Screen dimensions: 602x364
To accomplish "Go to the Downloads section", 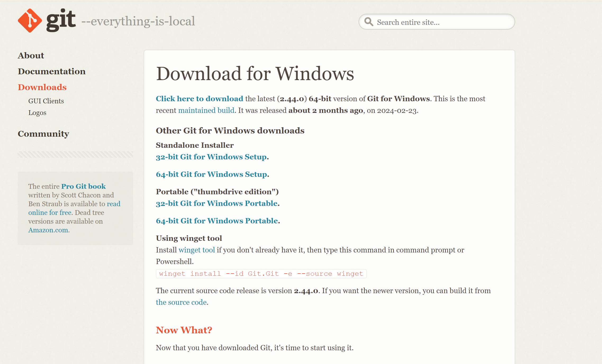I will pyautogui.click(x=42, y=87).
